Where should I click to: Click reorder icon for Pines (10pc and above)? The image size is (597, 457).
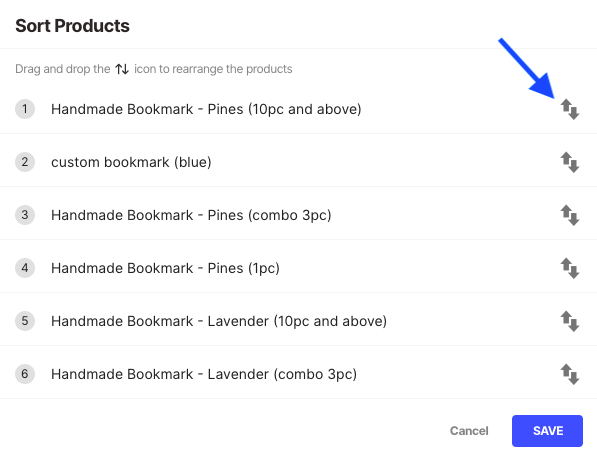570,109
